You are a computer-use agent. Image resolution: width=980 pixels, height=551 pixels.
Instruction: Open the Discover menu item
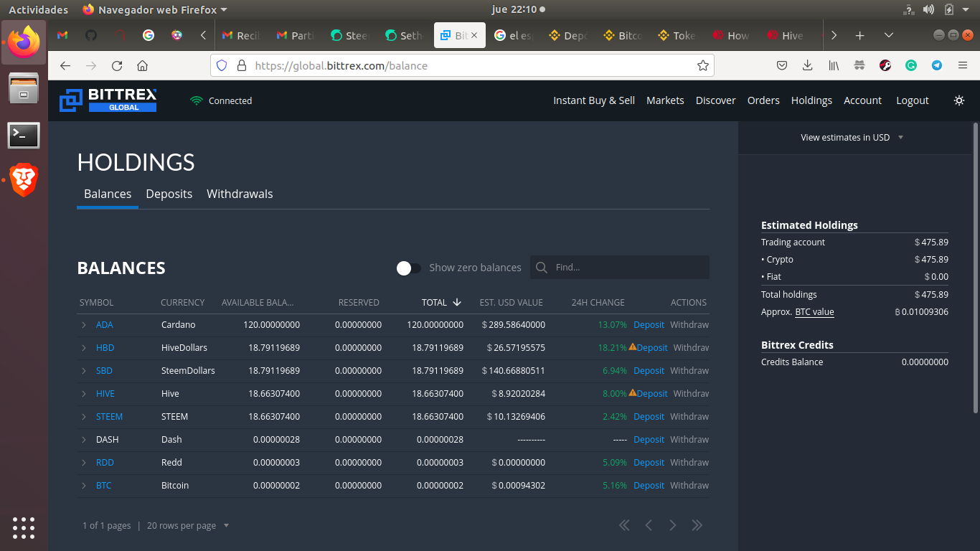(716, 100)
